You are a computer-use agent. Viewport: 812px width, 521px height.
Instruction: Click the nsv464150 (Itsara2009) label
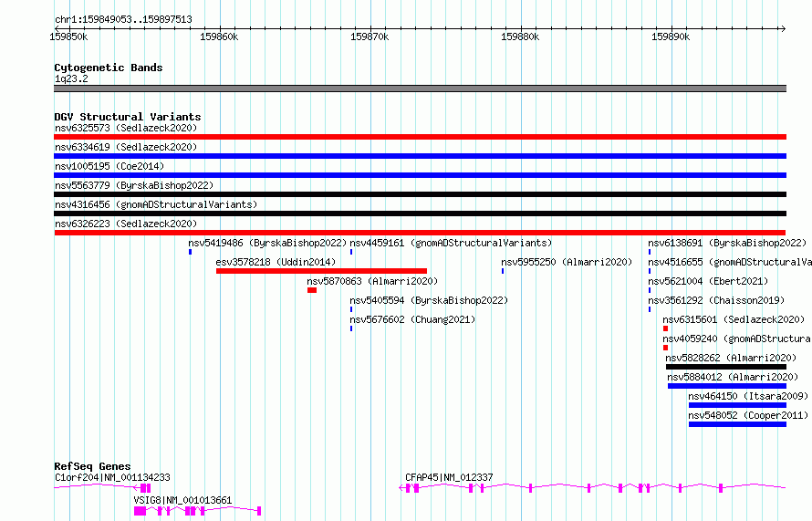pyautogui.click(x=748, y=396)
